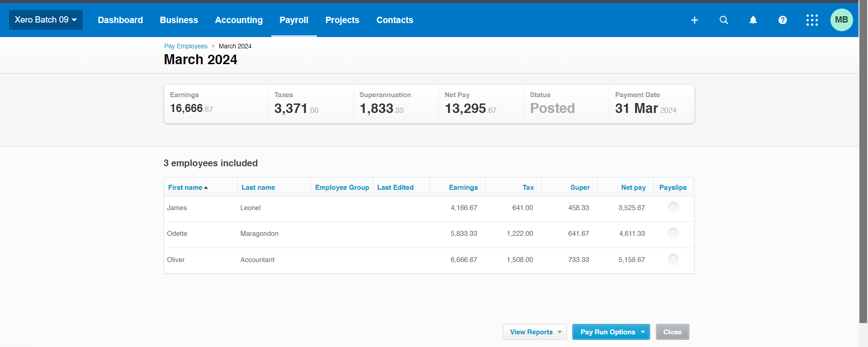Open the Xero Batch 09 organisation dropdown
Screen dimensions: 868x347
pos(46,20)
